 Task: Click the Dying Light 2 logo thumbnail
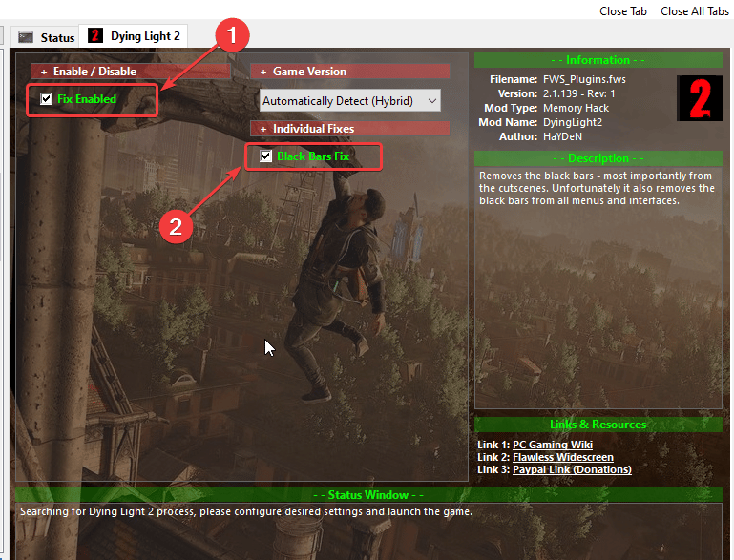point(700,98)
